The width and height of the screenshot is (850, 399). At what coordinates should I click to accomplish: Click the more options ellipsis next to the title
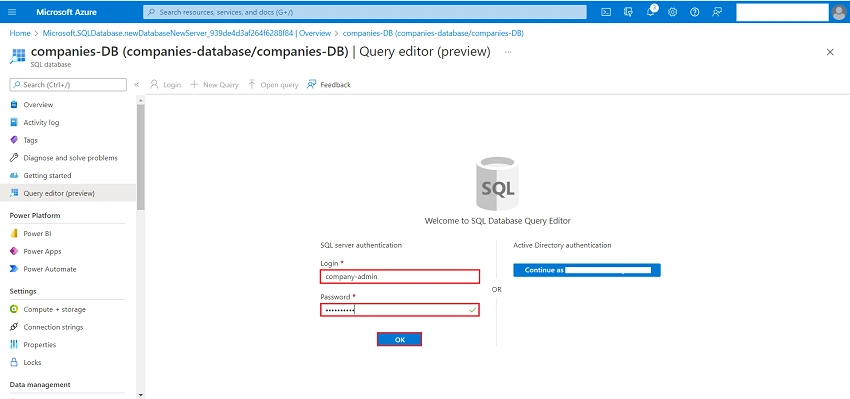tap(508, 52)
